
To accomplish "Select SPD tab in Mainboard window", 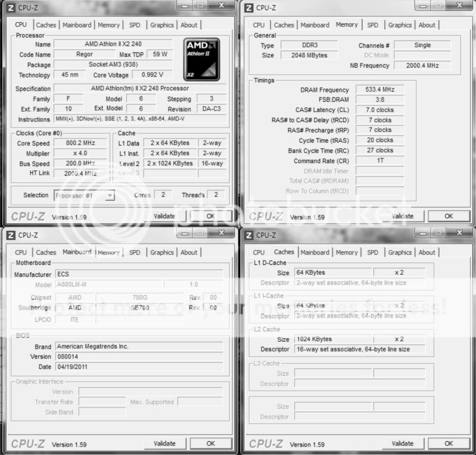I will pos(135,253).
